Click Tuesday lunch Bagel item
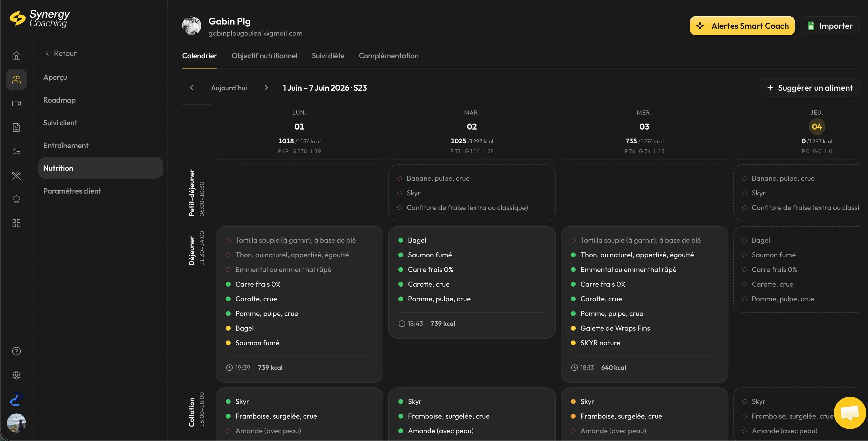Image resolution: width=868 pixels, height=441 pixels. tap(417, 240)
